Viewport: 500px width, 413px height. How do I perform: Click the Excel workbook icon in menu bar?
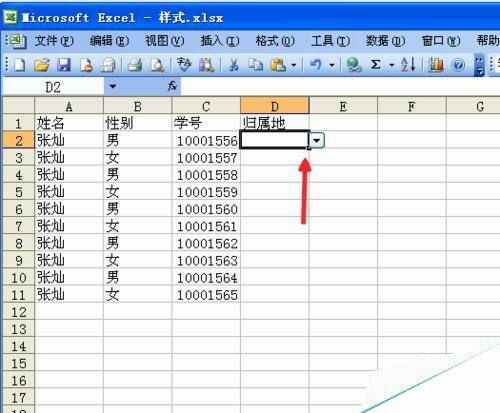[17, 41]
